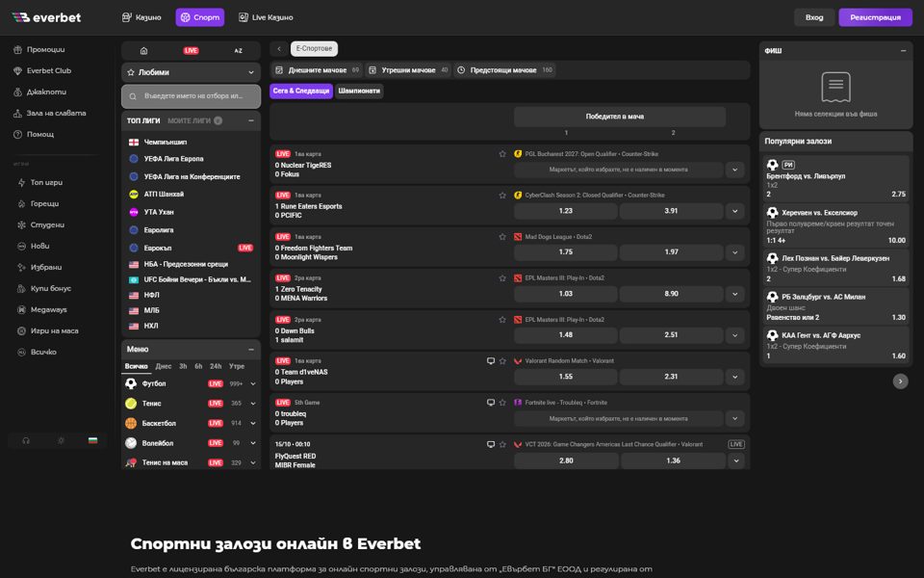Open the A-Z sports listing icon
This screenshot has height=578, width=924.
(238, 51)
